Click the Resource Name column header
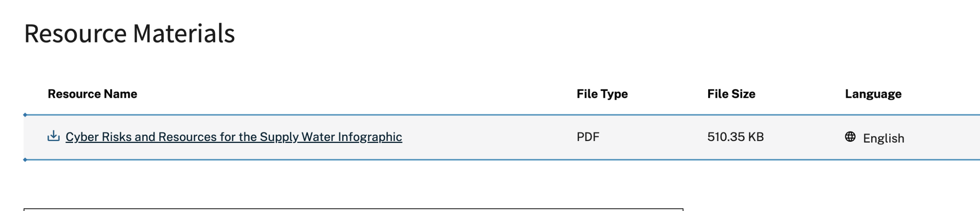980x211 pixels. [x=92, y=94]
